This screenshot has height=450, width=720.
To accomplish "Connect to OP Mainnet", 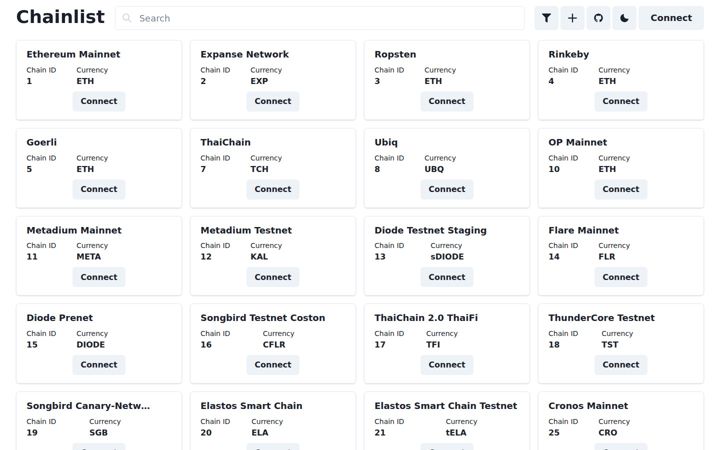I will [x=621, y=189].
